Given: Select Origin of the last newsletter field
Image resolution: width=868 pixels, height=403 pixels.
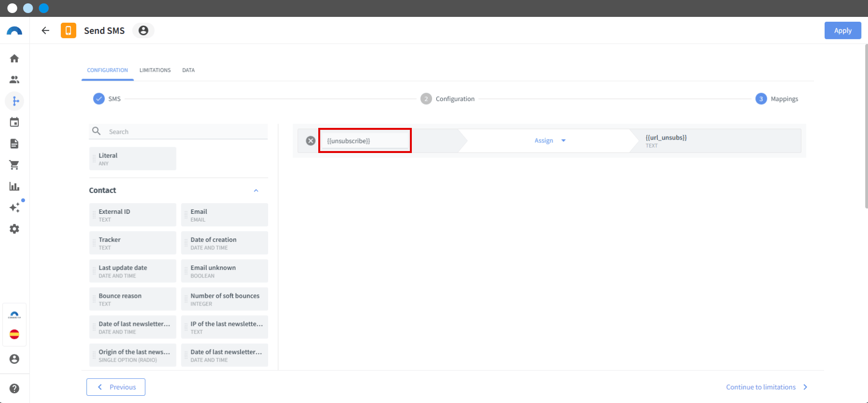Looking at the screenshot, I should click(x=133, y=355).
